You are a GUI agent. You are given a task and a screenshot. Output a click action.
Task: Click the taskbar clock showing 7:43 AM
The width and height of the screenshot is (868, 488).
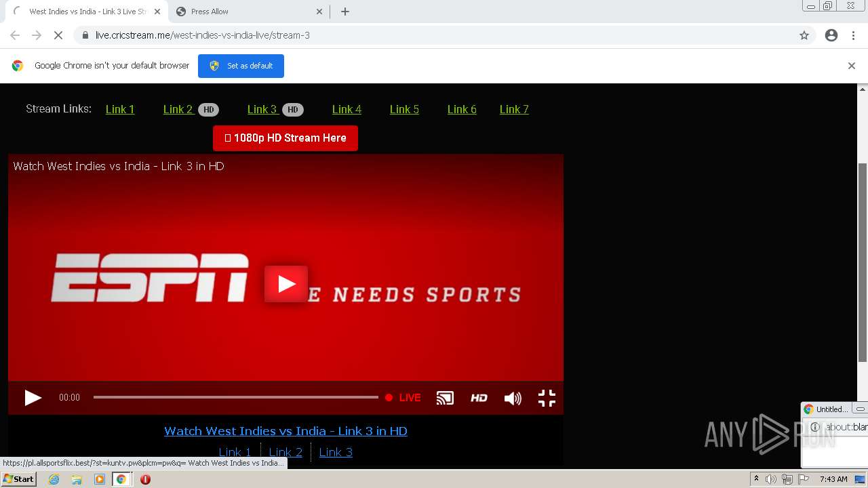[833, 479]
